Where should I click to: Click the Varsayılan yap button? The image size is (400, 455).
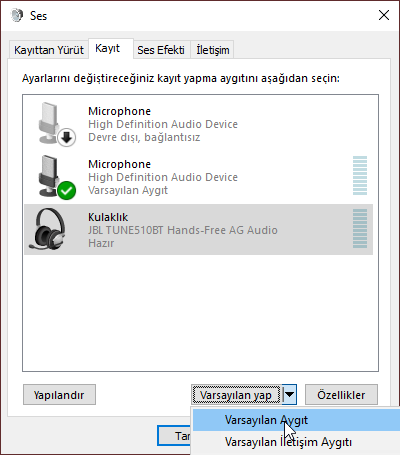(x=237, y=395)
